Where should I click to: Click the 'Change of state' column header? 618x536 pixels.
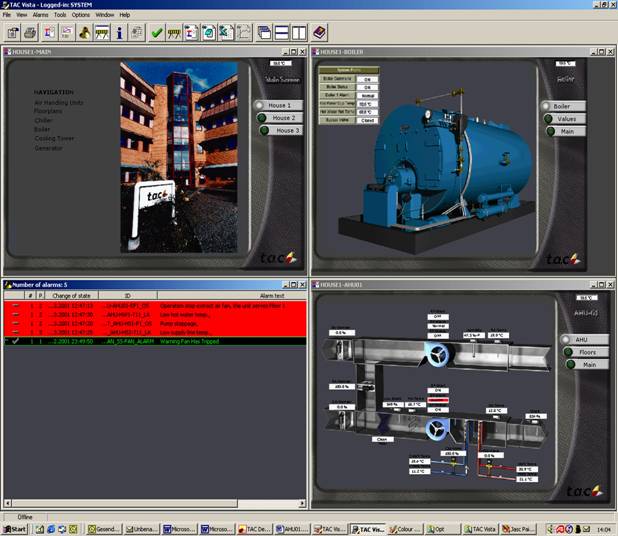pos(71,295)
